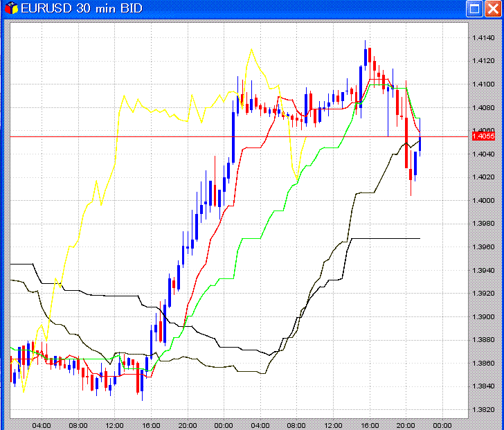Click the 1.3920 price axis label
The width and height of the screenshot is (504, 430).
pyautogui.click(x=483, y=294)
